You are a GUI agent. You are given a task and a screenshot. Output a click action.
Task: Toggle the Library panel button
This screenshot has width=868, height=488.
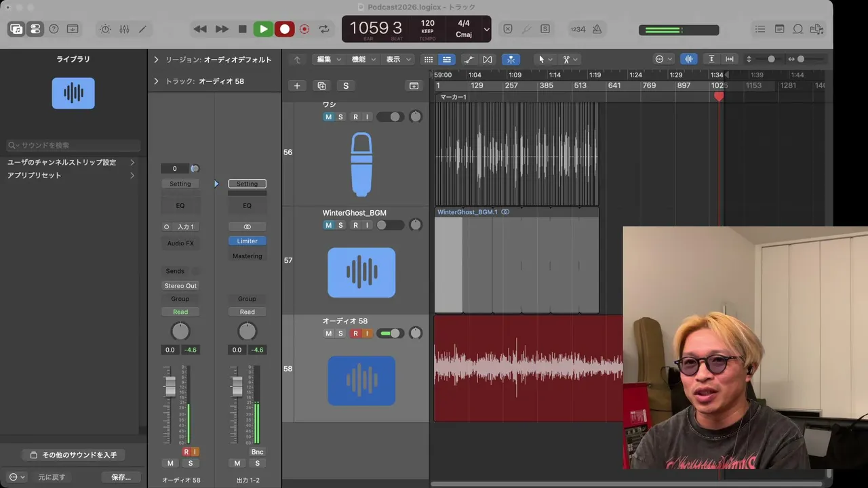[x=16, y=29]
